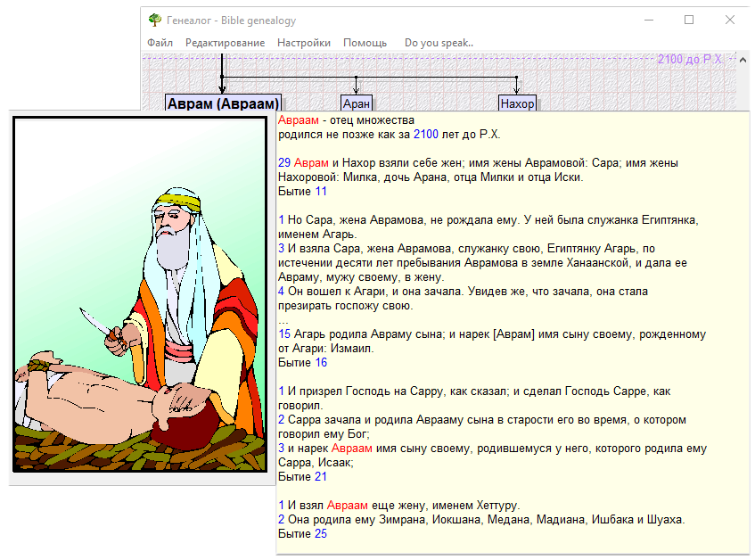Select the Аран node in the tree
The width and height of the screenshot is (755, 560).
356,103
